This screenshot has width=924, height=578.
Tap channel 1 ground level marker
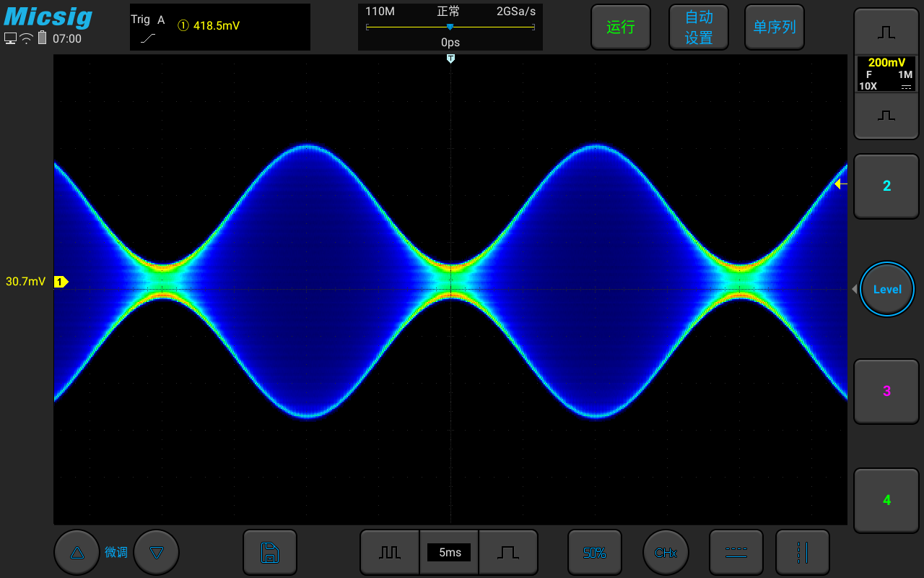[x=61, y=282]
